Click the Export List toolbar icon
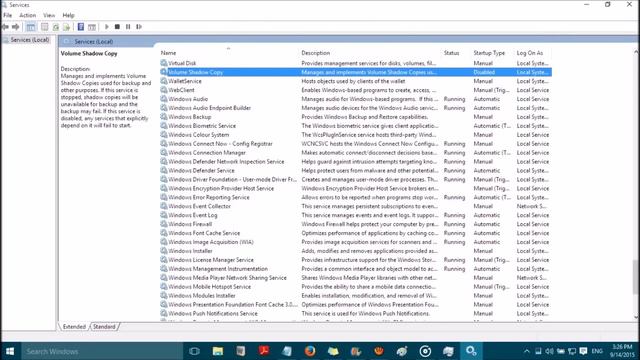Viewport: 640px width, 360px height. coord(67,27)
